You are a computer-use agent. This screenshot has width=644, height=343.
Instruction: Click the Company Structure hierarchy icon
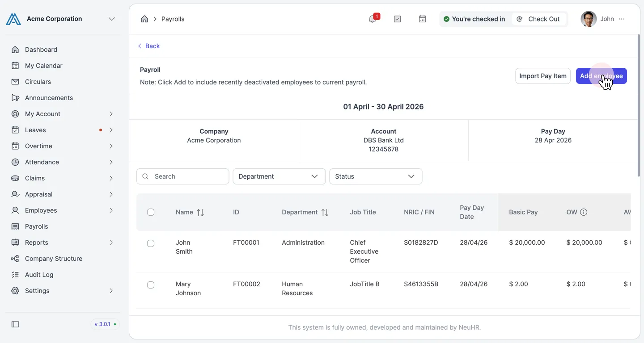(x=15, y=259)
